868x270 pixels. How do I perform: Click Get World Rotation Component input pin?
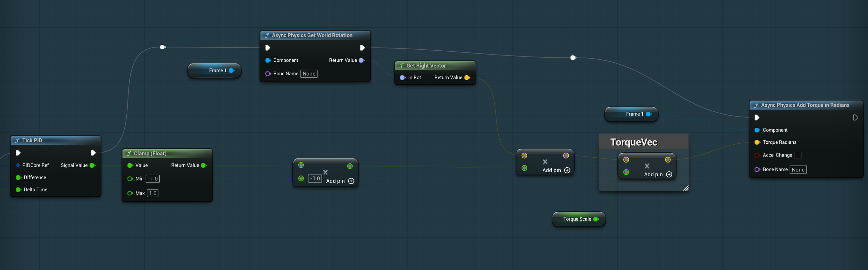coord(268,60)
